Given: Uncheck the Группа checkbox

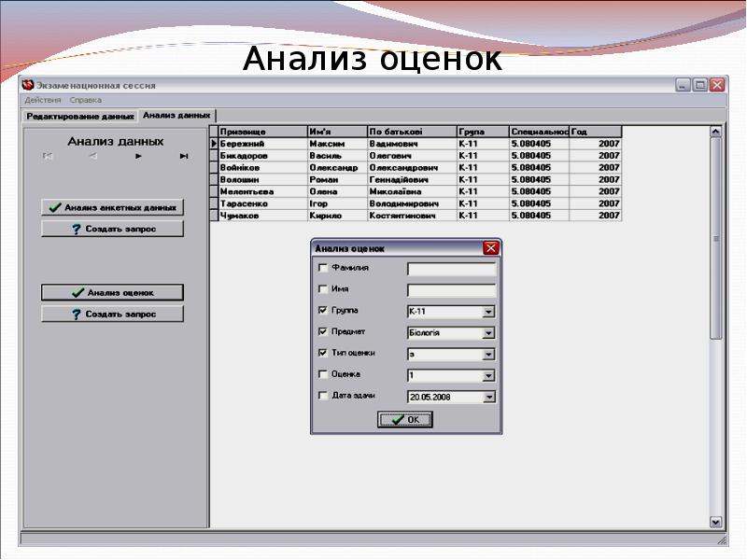Looking at the screenshot, I should tap(323, 311).
